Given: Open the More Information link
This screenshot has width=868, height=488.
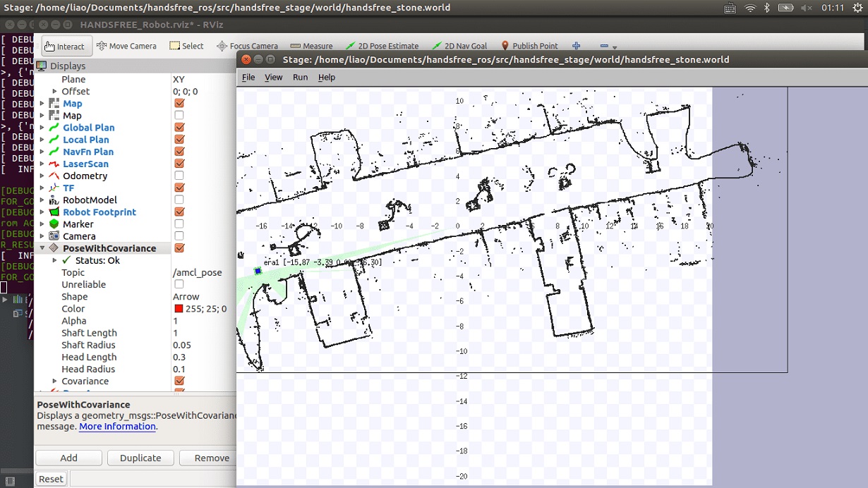Looking at the screenshot, I should pyautogui.click(x=117, y=427).
